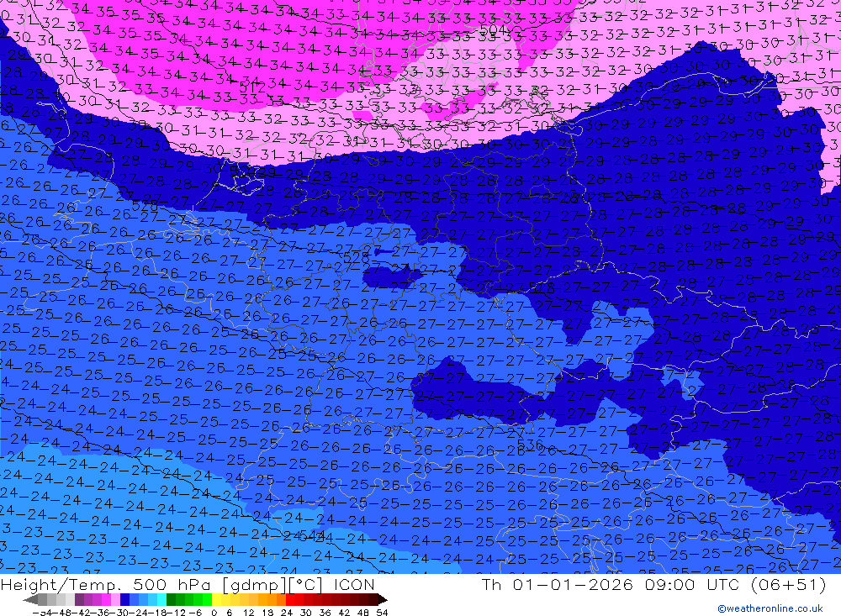Click the dark blue -30 legend swatch
Viewport: 841px width, 616px height.
(124, 599)
